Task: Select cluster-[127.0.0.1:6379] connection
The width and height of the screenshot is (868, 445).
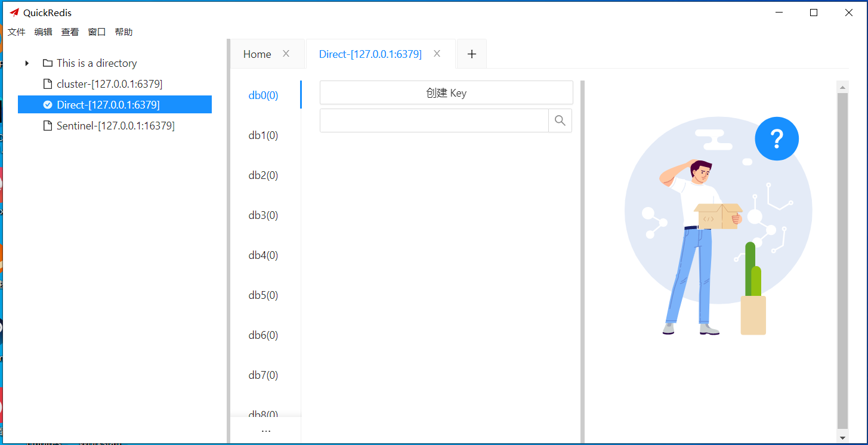Action: (x=110, y=84)
